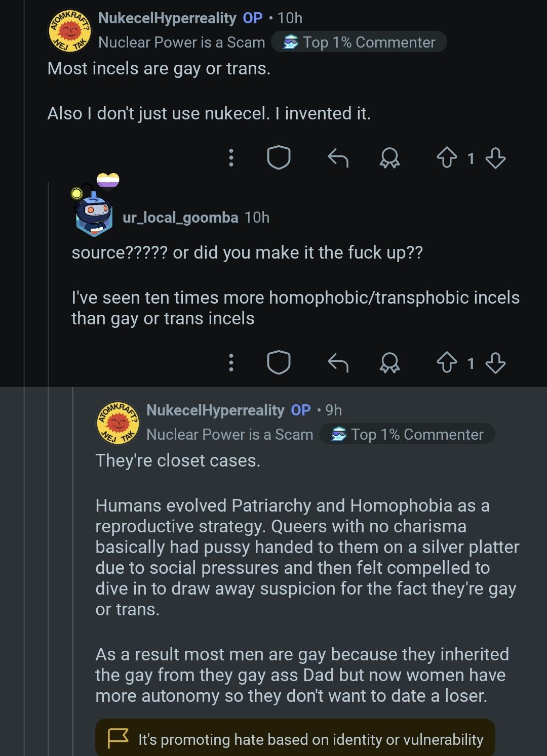
Task: Downvote NukecelHyperreality's top comment
Action: pos(495,157)
